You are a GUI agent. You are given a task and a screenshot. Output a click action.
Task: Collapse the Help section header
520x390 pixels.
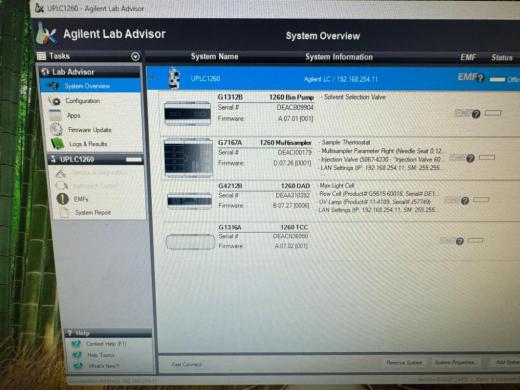[108, 333]
